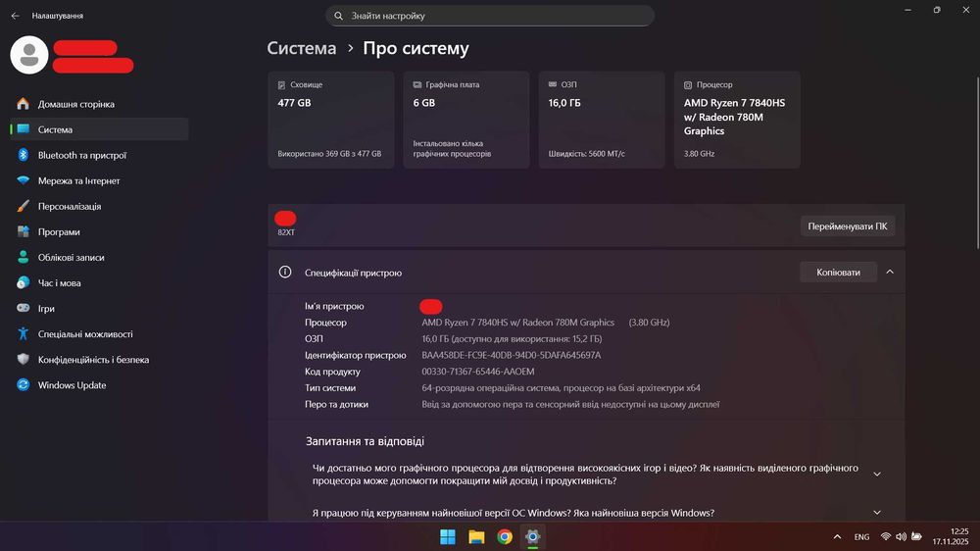Click the Bluetooth icon in sidebar

coord(24,155)
